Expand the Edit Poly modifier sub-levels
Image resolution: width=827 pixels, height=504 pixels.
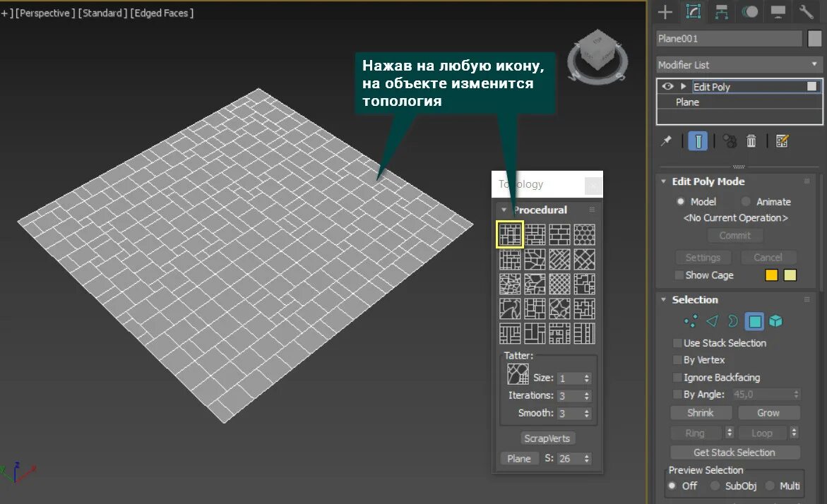[x=683, y=86]
